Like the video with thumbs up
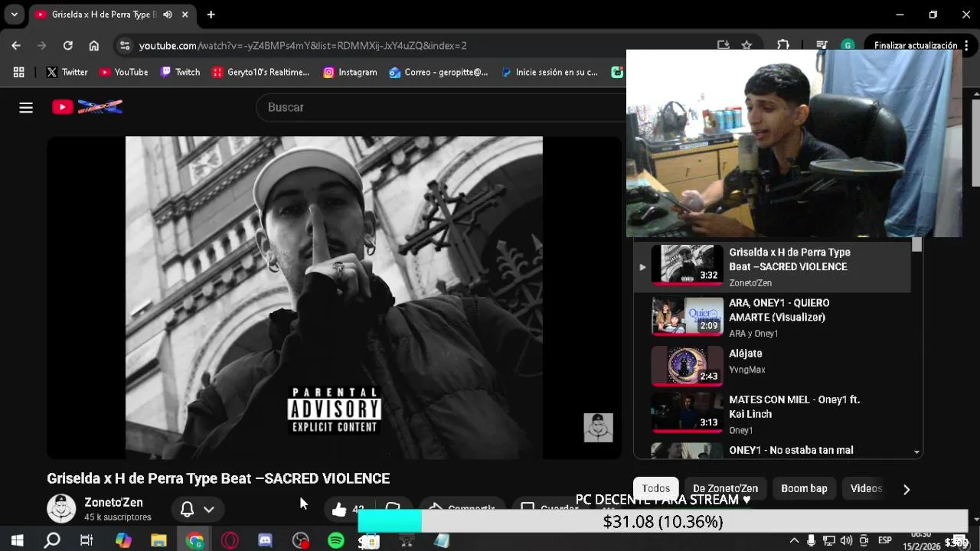 pos(339,509)
